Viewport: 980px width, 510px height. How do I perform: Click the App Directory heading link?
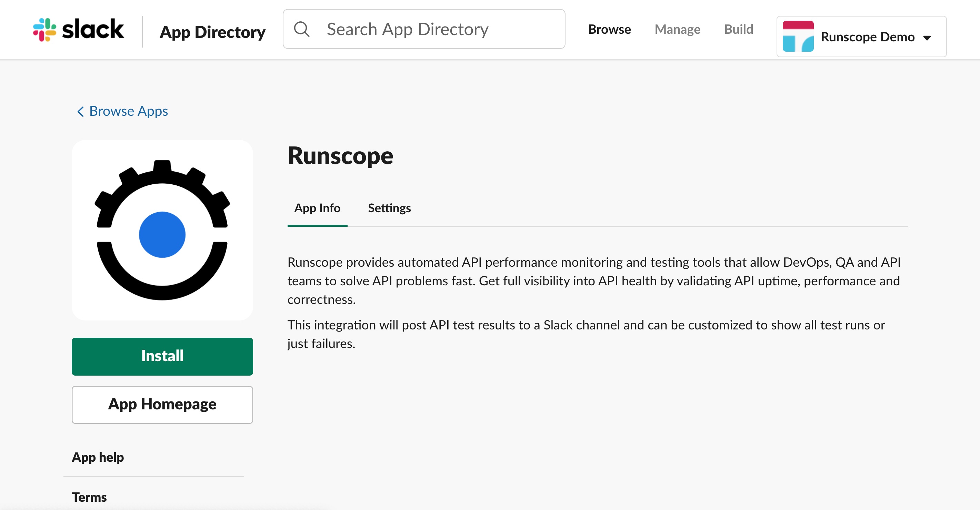coord(212,32)
